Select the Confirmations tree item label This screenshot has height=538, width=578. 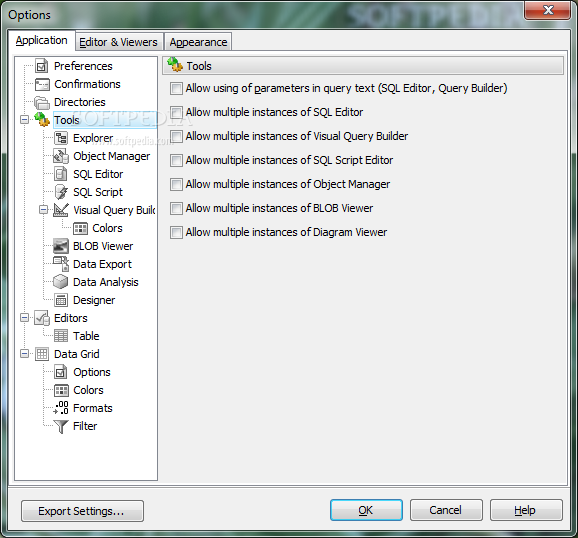click(x=87, y=84)
